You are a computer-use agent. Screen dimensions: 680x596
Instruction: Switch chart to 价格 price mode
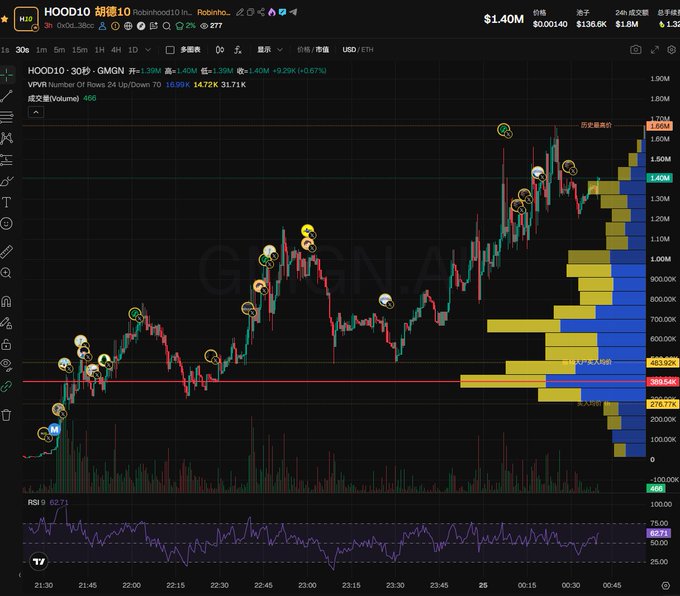(303, 50)
